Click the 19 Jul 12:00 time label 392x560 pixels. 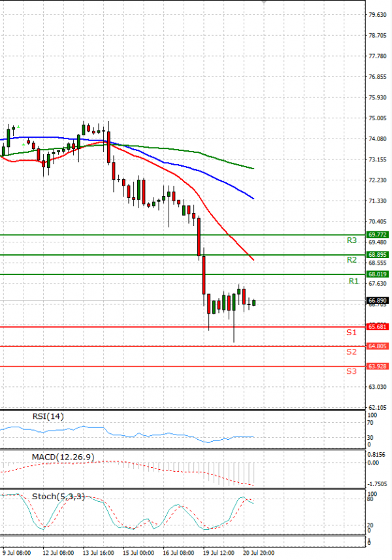tap(218, 553)
